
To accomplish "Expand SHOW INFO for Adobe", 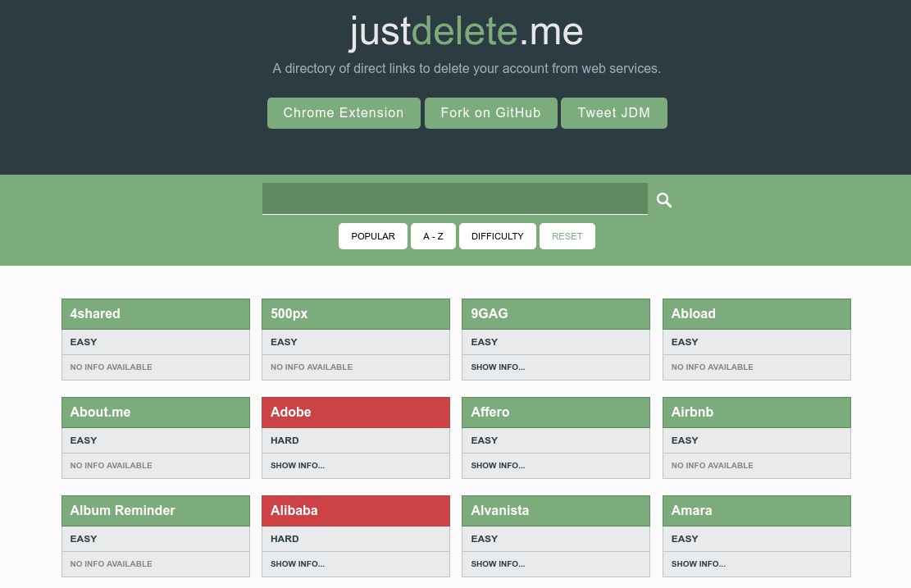I will (x=297, y=465).
